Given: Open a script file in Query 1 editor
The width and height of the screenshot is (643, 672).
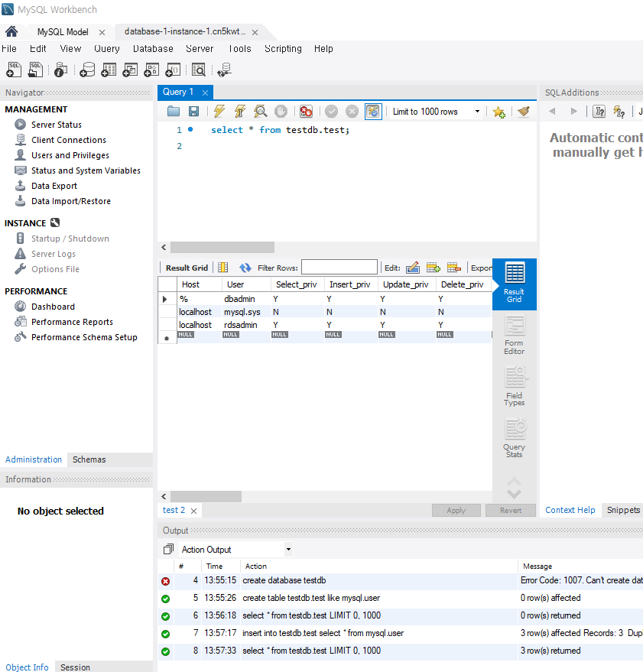Looking at the screenshot, I should click(174, 112).
